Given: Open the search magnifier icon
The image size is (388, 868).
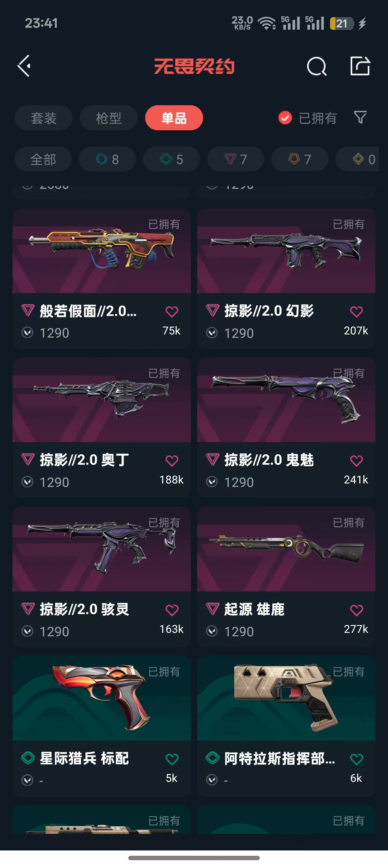Looking at the screenshot, I should [317, 66].
